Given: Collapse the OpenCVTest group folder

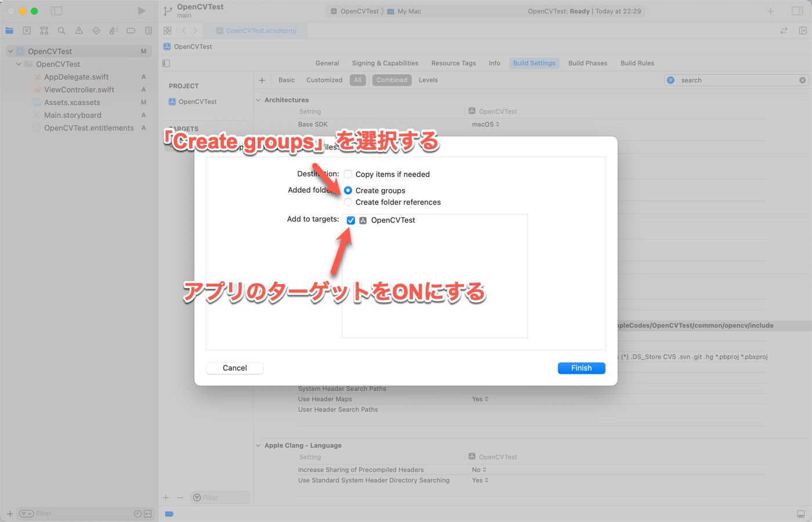Looking at the screenshot, I should click(x=19, y=64).
